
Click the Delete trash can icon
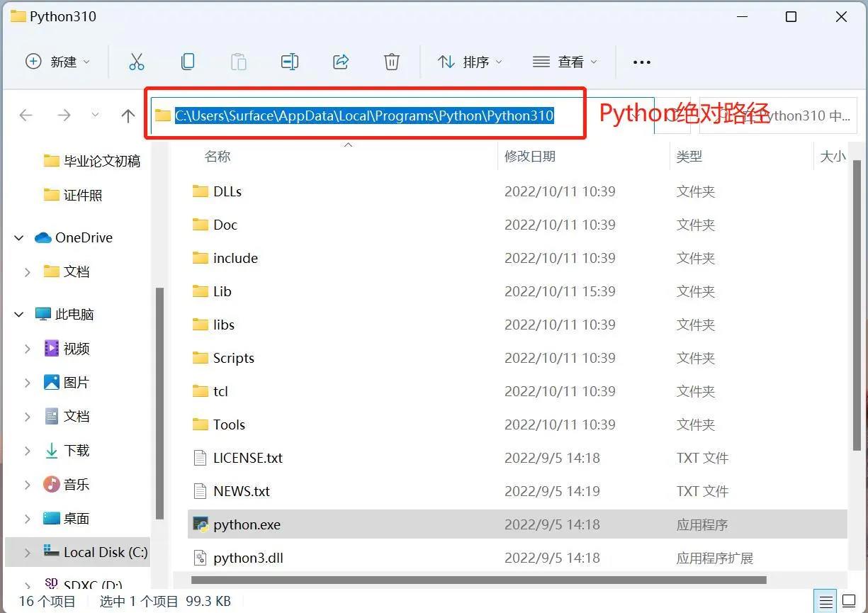392,62
